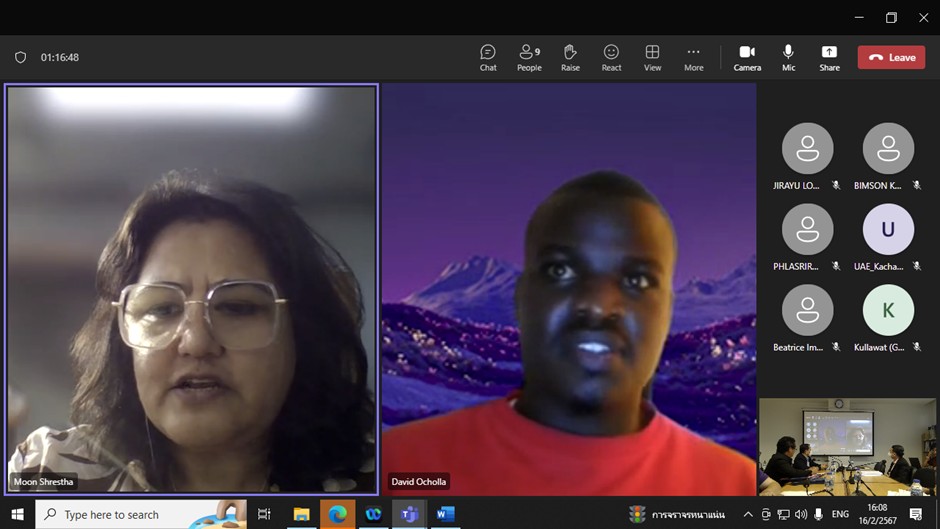Toggle the Camera on or off
Image resolution: width=940 pixels, height=529 pixels.
tap(747, 57)
